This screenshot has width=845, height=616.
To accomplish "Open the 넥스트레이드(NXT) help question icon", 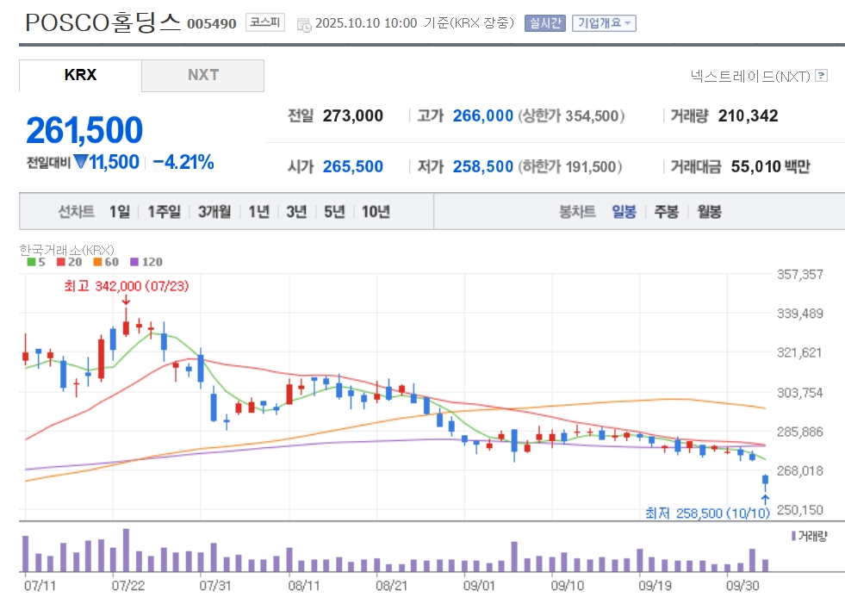I will (821, 76).
